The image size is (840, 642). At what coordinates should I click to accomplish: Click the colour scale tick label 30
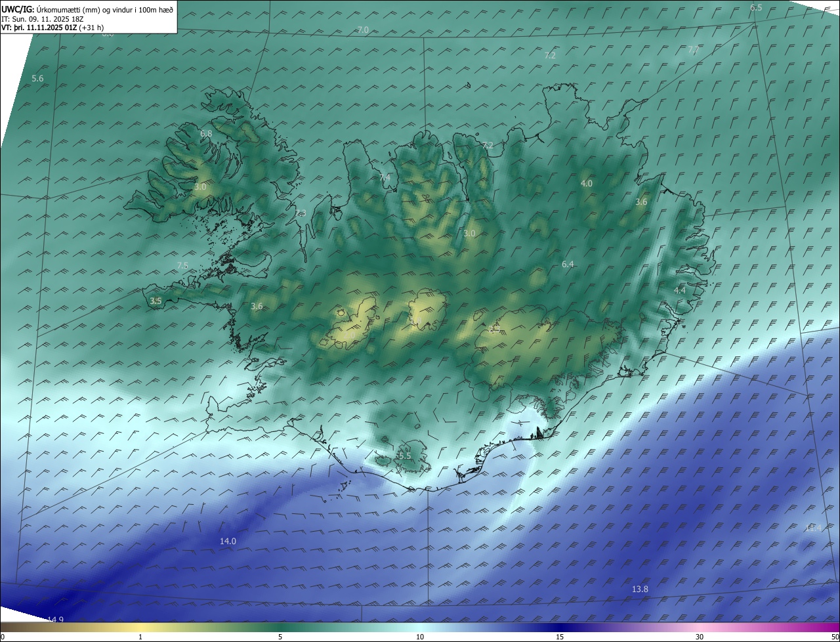(700, 637)
